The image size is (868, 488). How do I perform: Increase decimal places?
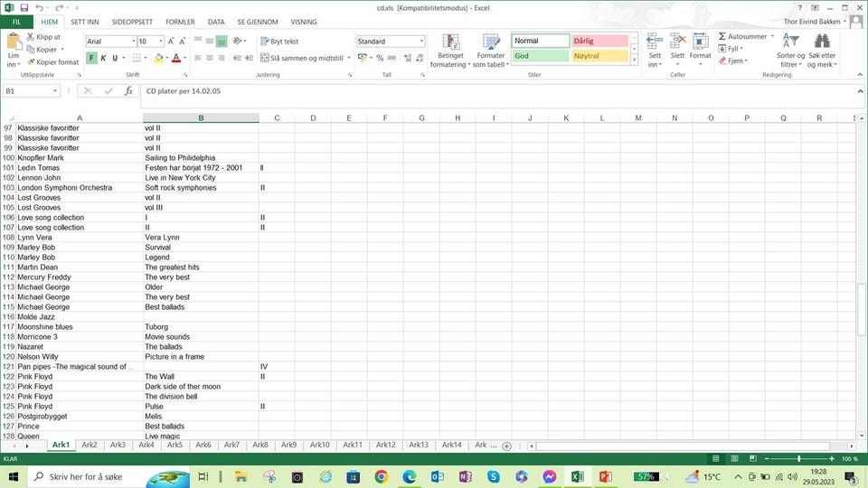pos(408,58)
